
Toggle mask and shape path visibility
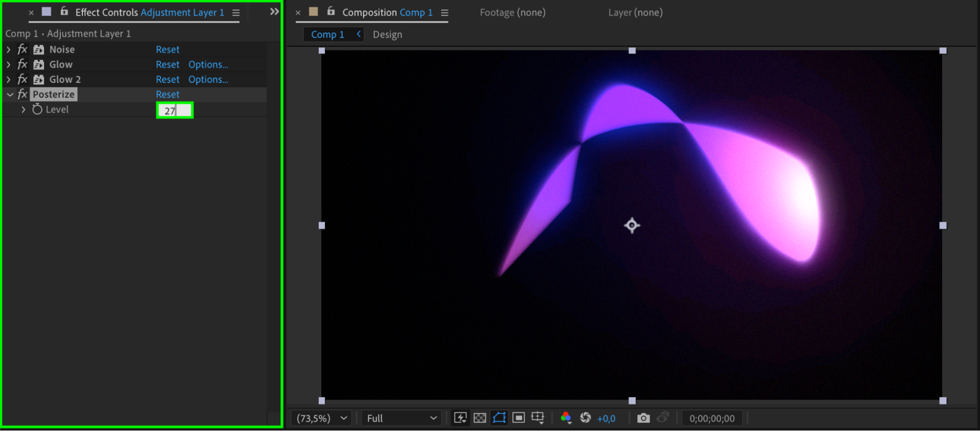click(x=499, y=418)
